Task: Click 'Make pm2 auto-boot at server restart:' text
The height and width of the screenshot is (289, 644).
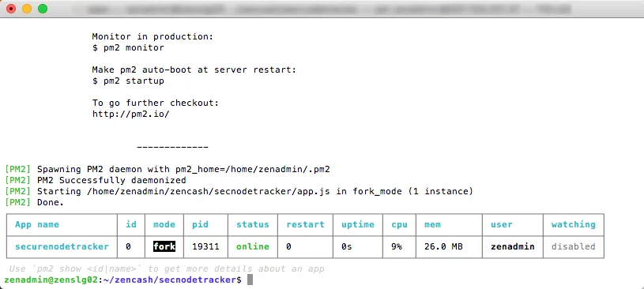Action: click(x=194, y=69)
